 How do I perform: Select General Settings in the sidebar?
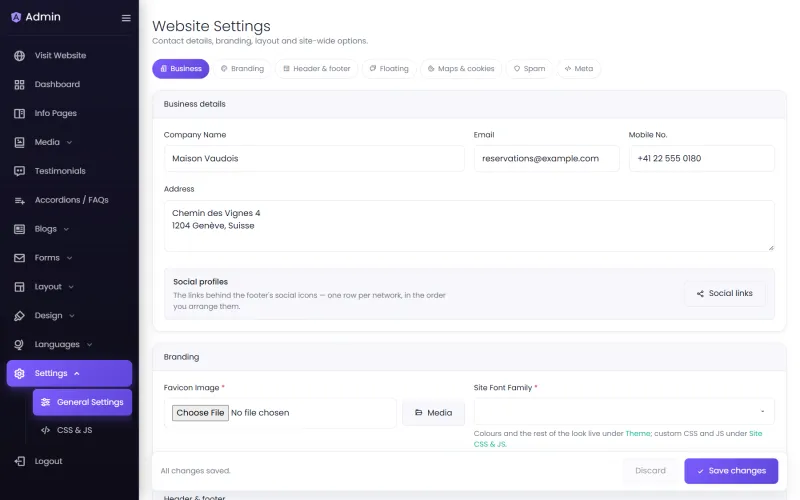pos(82,402)
